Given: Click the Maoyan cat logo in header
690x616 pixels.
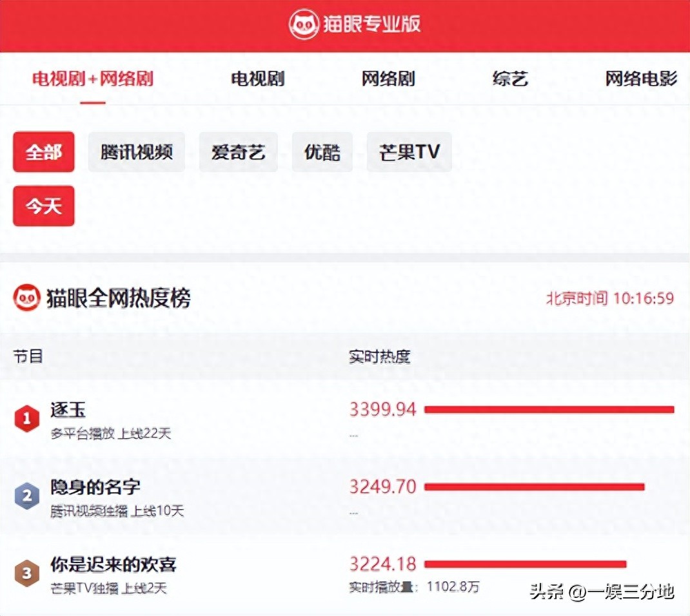Looking at the screenshot, I should (x=304, y=24).
